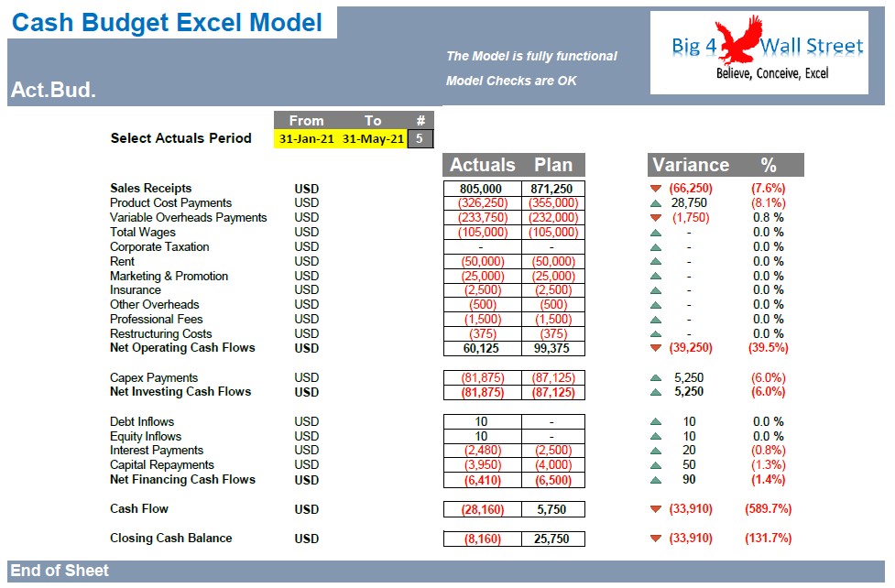
Task: Click the Cash Flow percentage (589.7%)
Action: pos(769,508)
